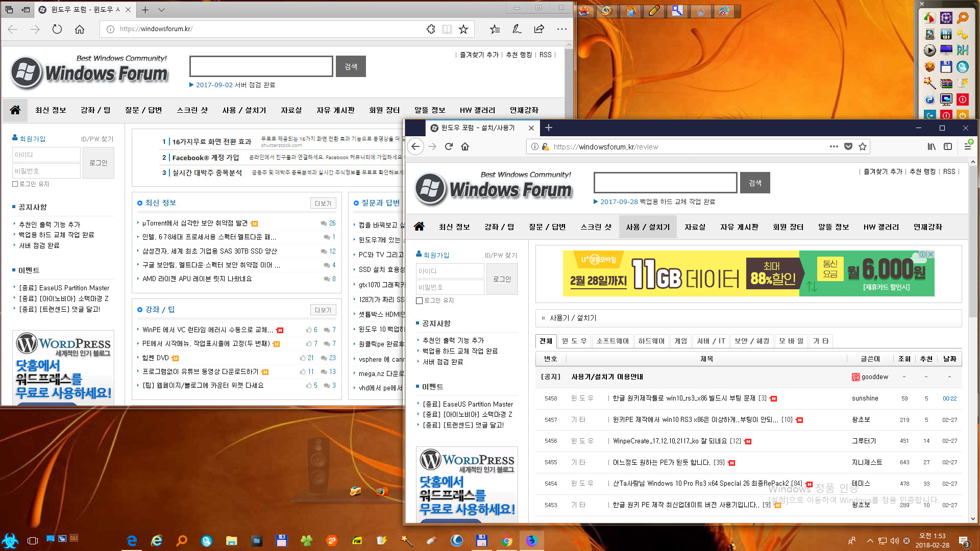Click 아이디 field in Edge page
Image resolution: width=980 pixels, height=551 pixels.
point(46,155)
